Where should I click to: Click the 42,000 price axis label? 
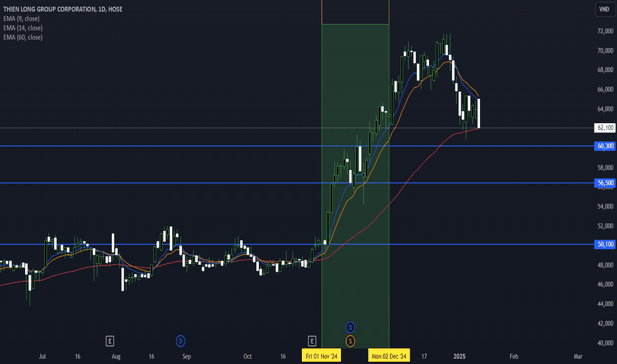tap(605, 324)
